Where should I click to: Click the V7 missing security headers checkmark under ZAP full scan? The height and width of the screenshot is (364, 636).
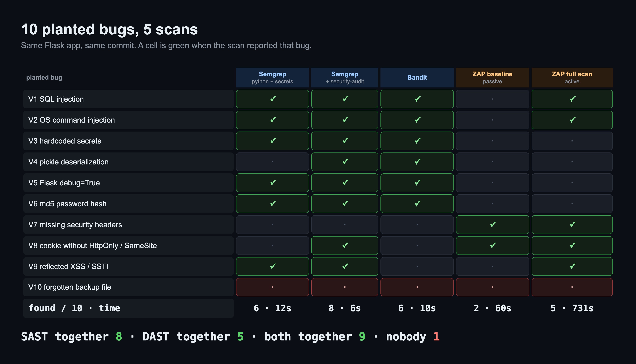coord(572,224)
